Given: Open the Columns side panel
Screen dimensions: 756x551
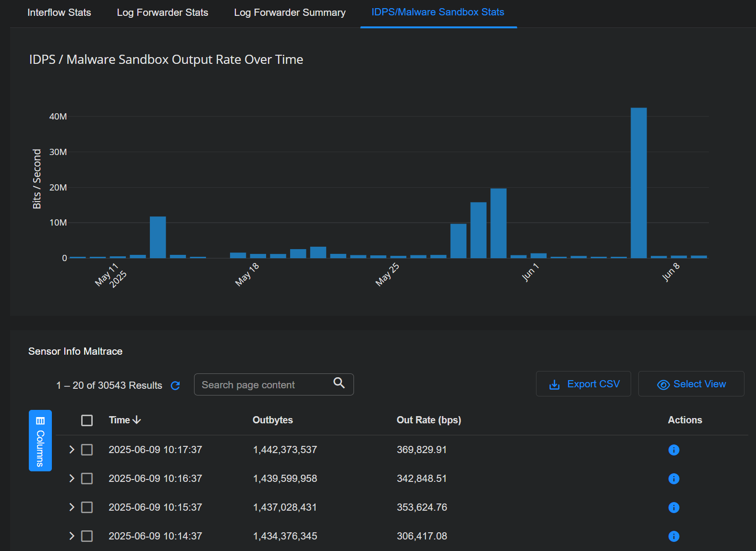Looking at the screenshot, I should [40, 441].
